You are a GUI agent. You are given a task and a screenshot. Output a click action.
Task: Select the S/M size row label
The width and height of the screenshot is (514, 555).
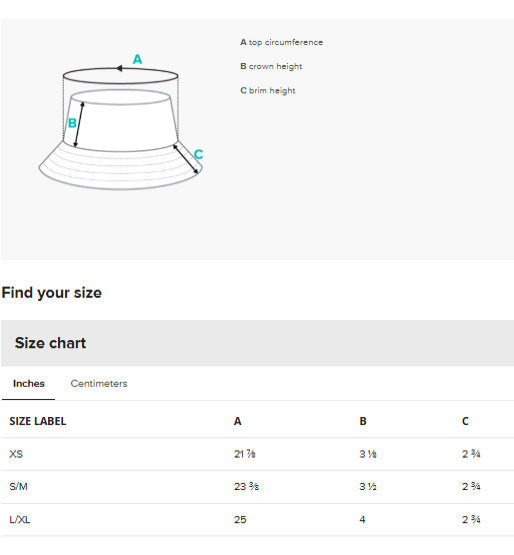coord(18,487)
